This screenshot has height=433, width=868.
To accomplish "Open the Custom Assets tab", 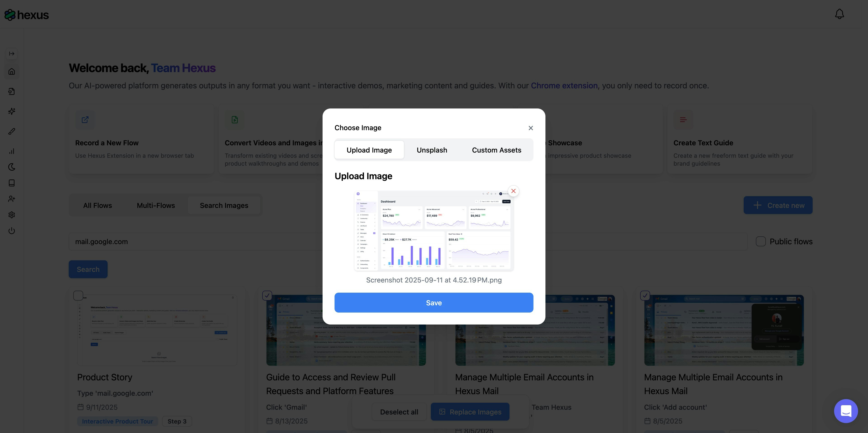I will pyautogui.click(x=496, y=150).
